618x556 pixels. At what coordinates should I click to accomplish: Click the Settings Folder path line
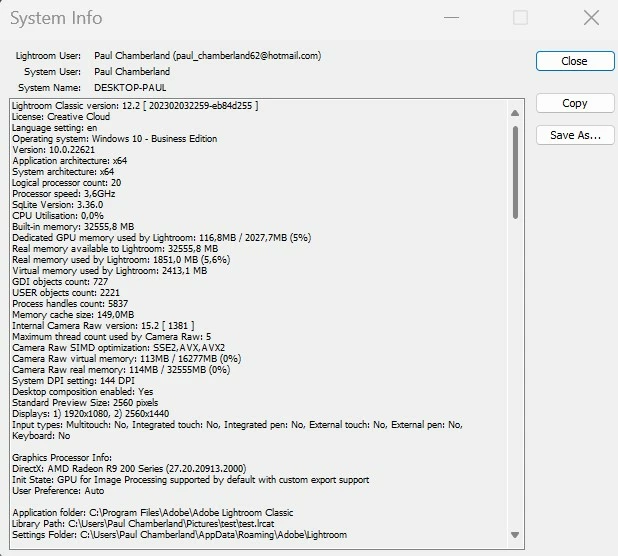pos(180,535)
